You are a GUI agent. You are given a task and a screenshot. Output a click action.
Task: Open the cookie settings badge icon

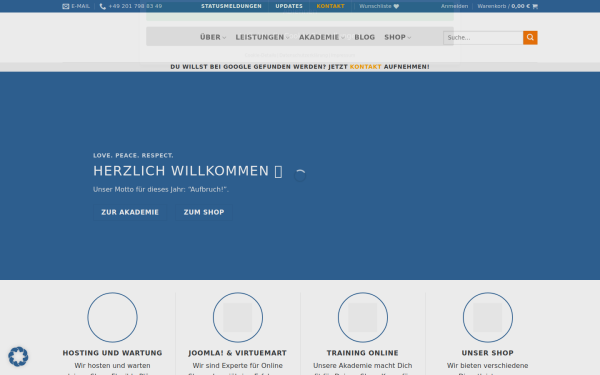18,356
